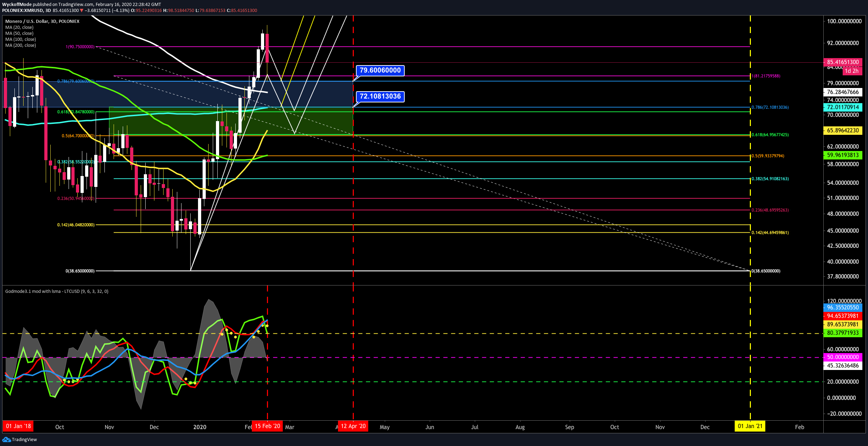Screen dimensions: 868x446
Task: Click the 0.786(72.10813036) Fibonacci label
Action: [x=770, y=107]
